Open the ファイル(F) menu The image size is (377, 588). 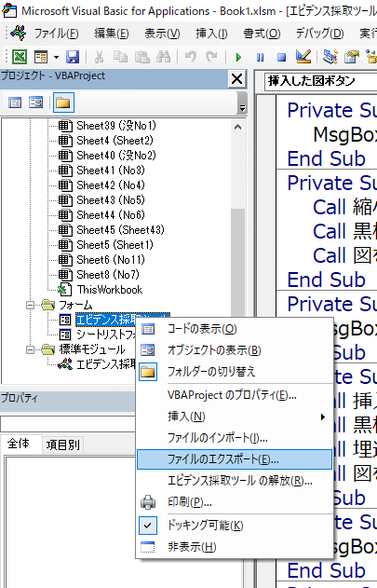(56, 34)
